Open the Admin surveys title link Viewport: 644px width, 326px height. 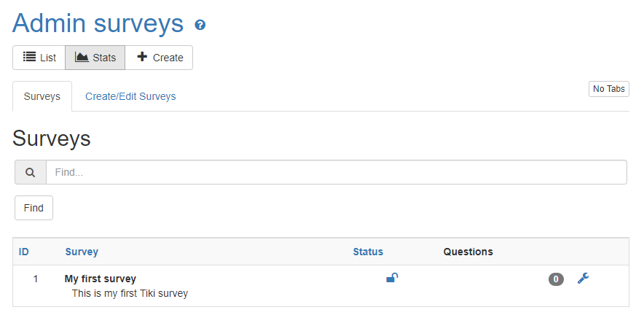[98, 23]
